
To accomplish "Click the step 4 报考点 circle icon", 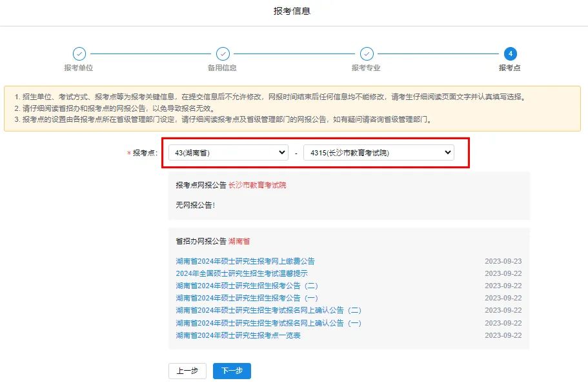I will (510, 54).
